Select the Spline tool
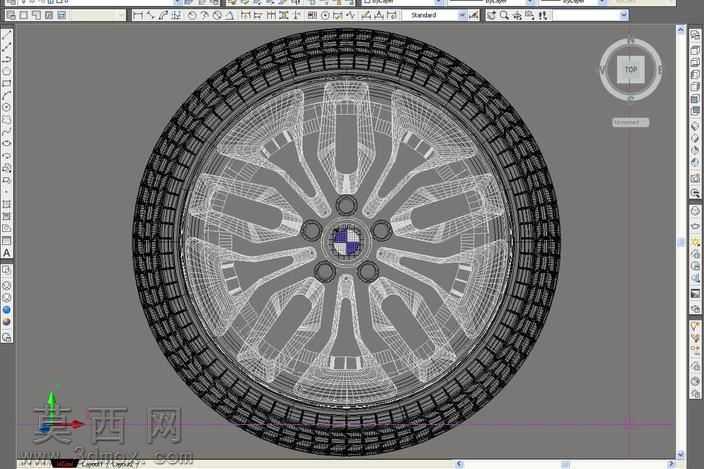 (7, 131)
